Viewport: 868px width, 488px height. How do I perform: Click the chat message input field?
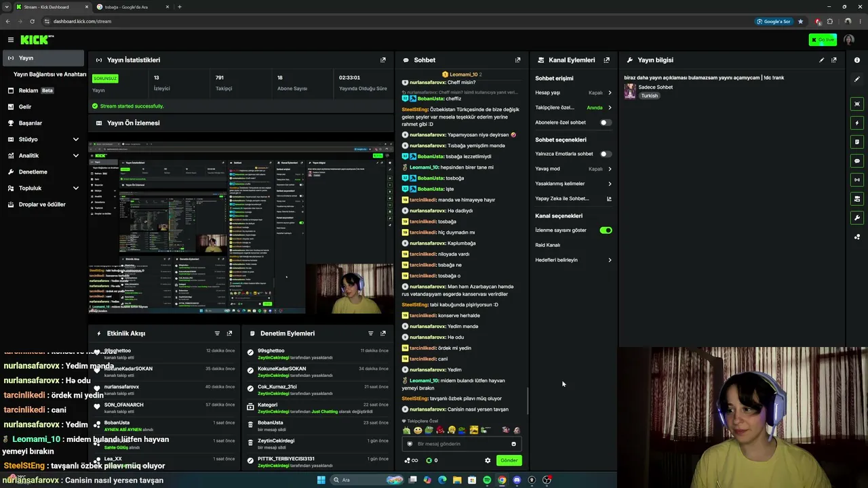click(461, 444)
